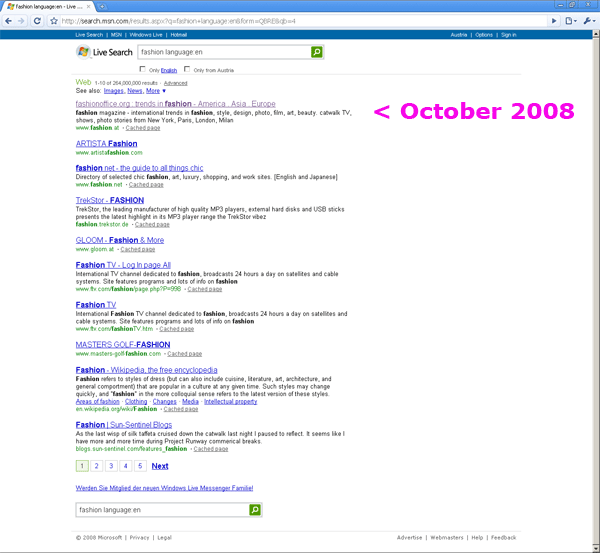The height and width of the screenshot is (553, 600).
Task: Open 'GLOOM - Fashion & More' result
Action: coord(120,240)
